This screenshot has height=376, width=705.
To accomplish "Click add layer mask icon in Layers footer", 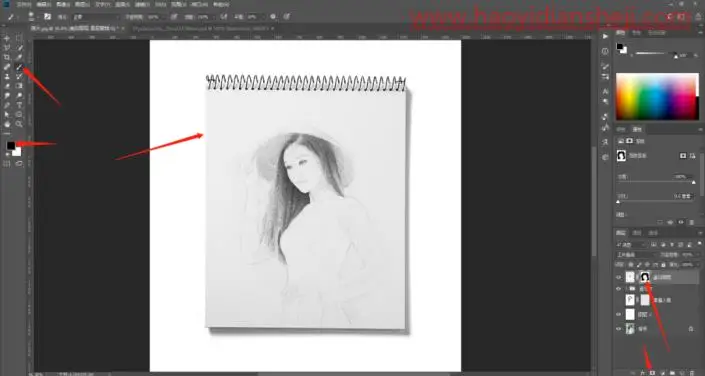I will coord(652,372).
